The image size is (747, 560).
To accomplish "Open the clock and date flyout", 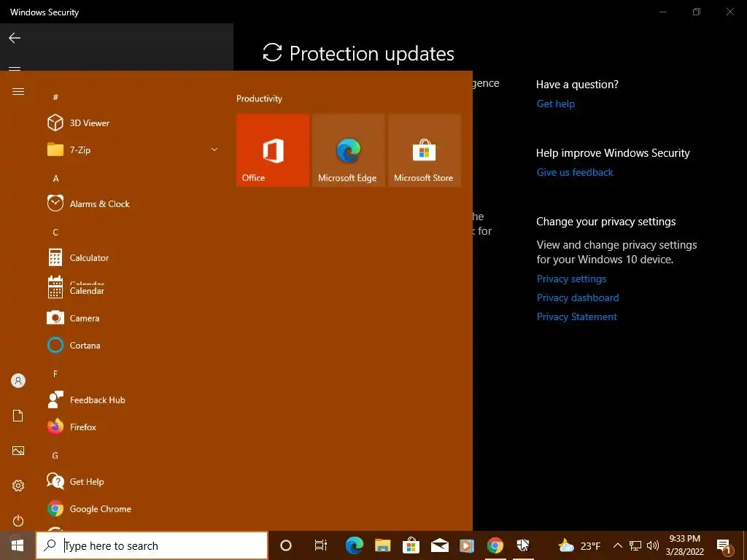I will [684, 545].
